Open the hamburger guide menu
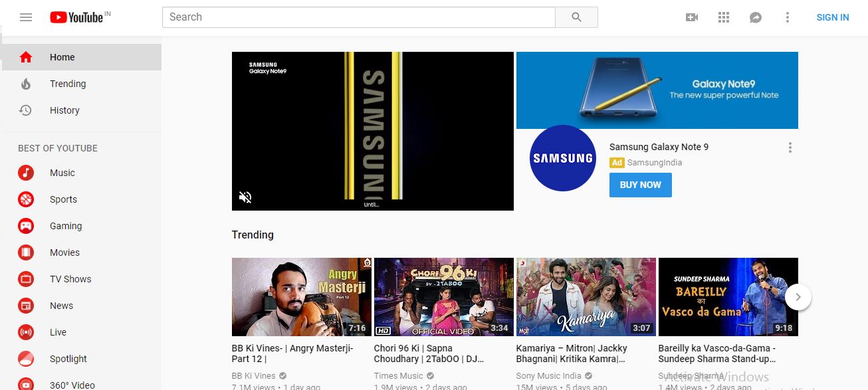 coord(26,17)
